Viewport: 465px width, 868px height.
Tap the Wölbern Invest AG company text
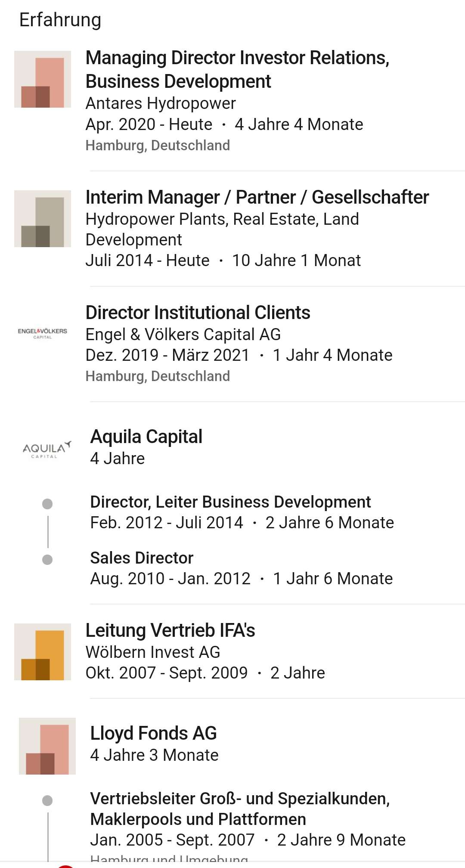153,652
